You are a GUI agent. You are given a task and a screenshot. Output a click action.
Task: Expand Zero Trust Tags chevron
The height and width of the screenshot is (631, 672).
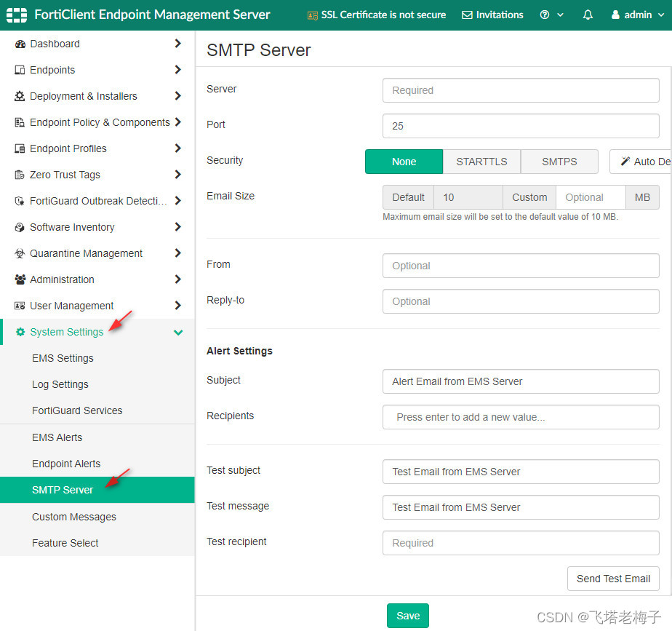178,174
